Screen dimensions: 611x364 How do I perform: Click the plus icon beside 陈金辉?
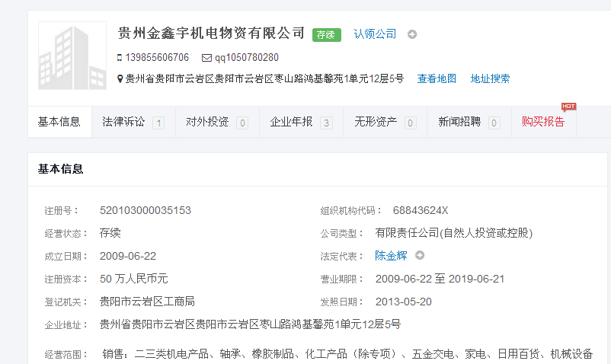[x=420, y=256]
